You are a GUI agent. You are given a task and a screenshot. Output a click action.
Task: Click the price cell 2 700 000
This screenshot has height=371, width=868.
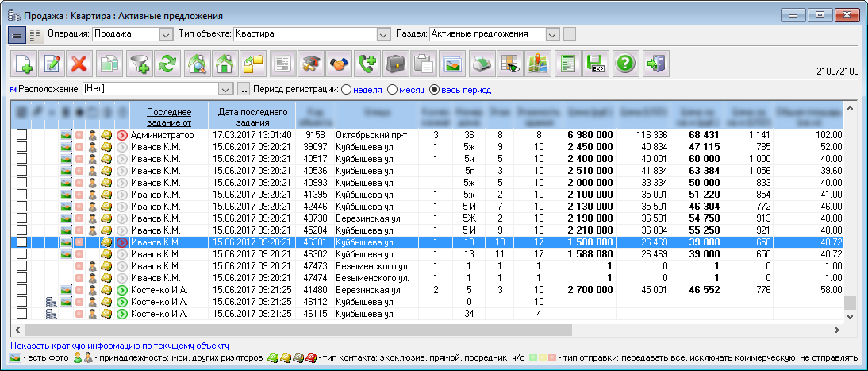click(590, 290)
